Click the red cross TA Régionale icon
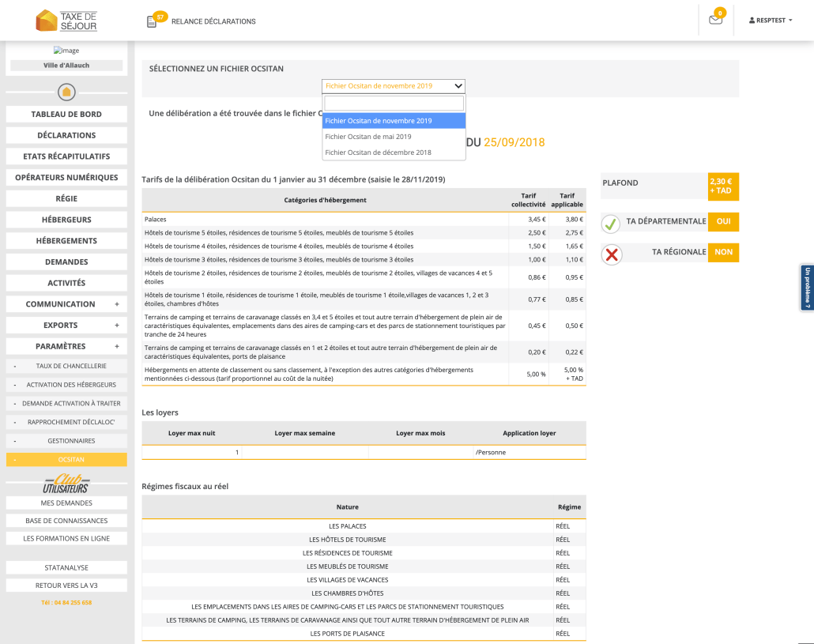Image resolution: width=814 pixels, height=644 pixels. pos(611,254)
